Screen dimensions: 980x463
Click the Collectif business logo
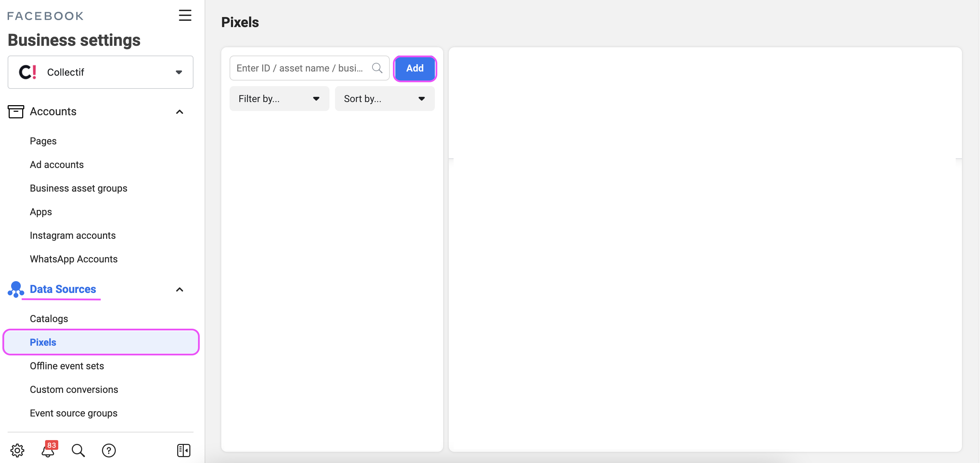pyautogui.click(x=27, y=72)
